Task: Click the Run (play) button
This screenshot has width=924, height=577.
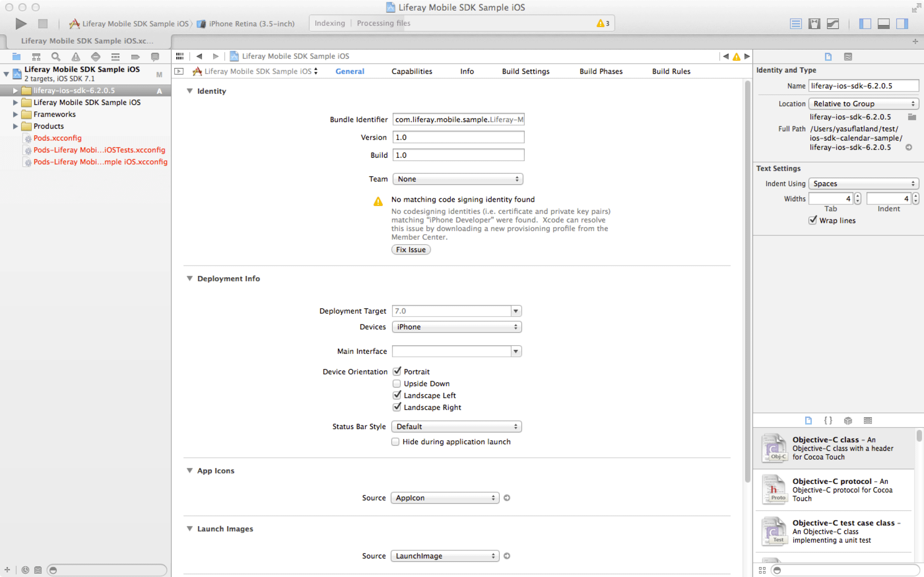Action: (20, 24)
